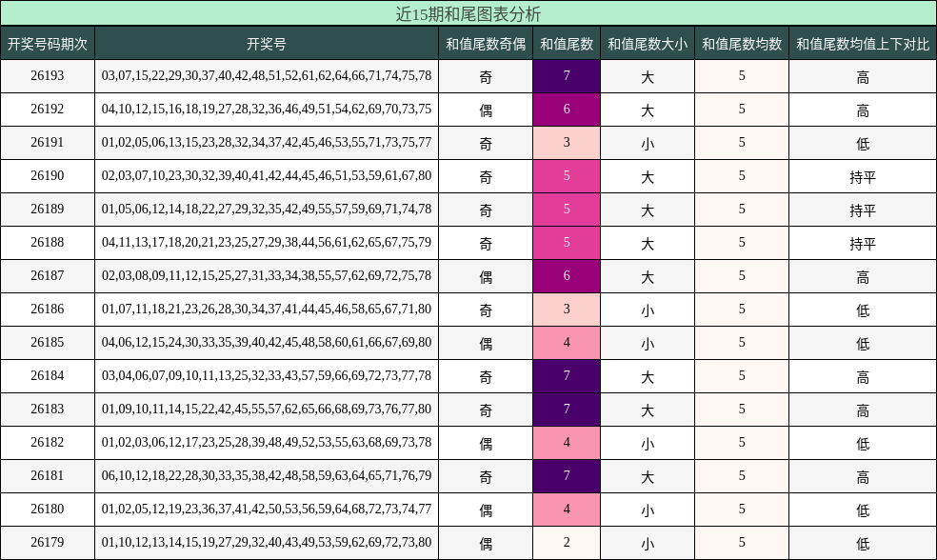
Task: Click 低 in row 26179
Action: [x=863, y=544]
